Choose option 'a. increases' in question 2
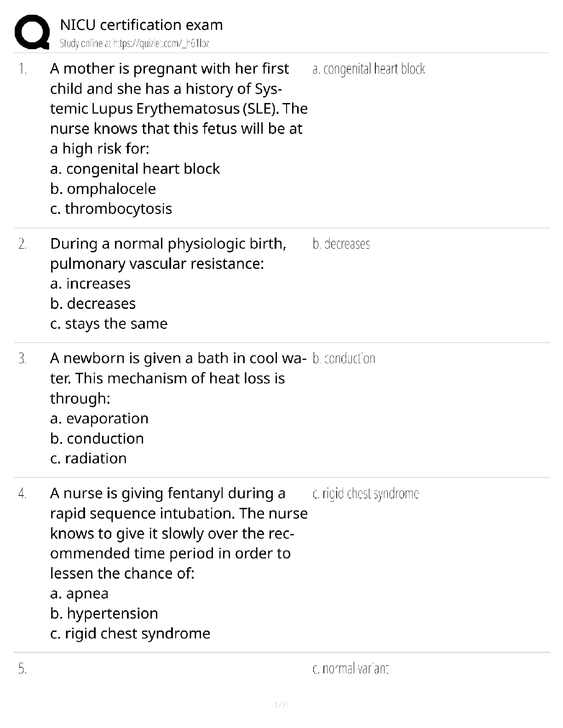 91,284
